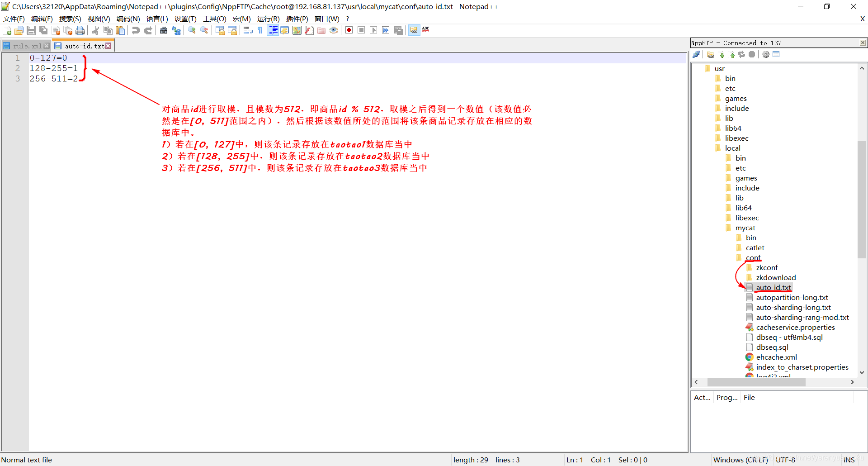Image resolution: width=868 pixels, height=466 pixels.
Task: Click the ABC spell-check toolbar icon
Action: [x=426, y=29]
